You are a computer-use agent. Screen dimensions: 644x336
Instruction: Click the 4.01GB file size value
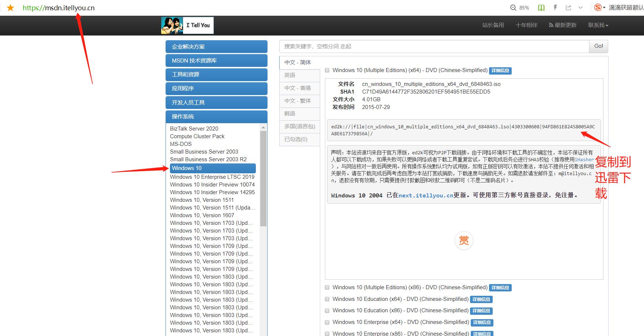pyautogui.click(x=371, y=99)
